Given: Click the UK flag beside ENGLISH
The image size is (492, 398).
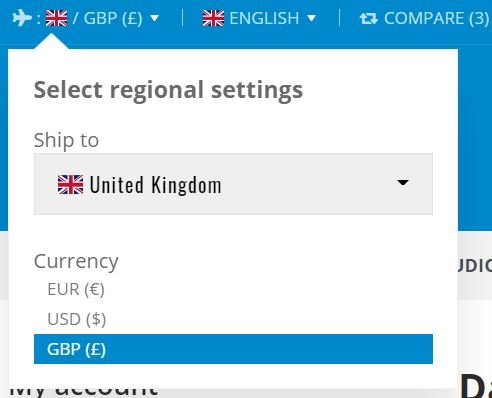Looking at the screenshot, I should coord(213,18).
